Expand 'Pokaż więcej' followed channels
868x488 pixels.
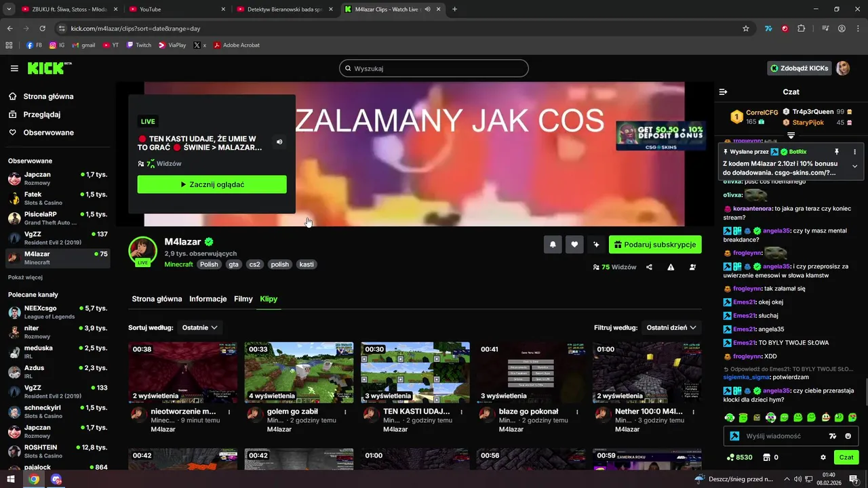(x=25, y=277)
